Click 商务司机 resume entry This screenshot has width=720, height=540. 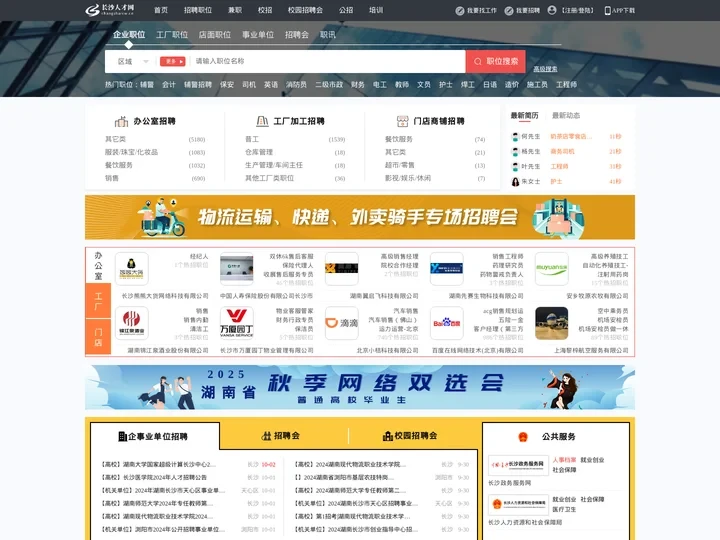[562, 152]
